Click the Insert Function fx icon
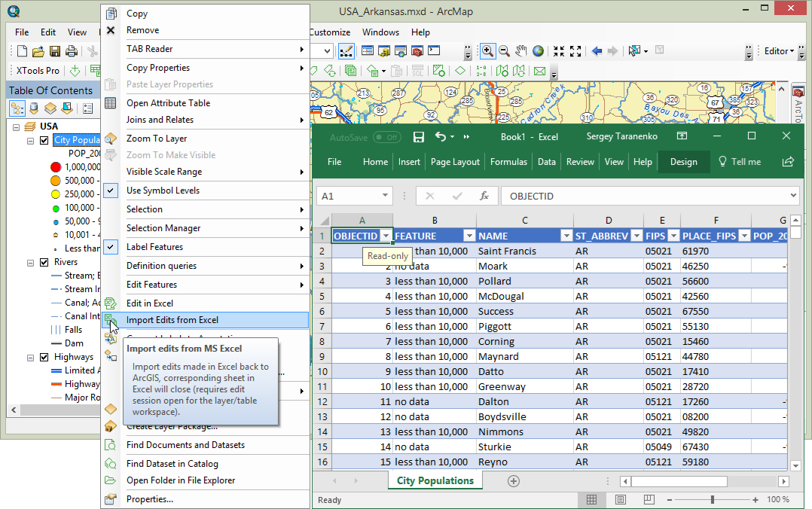The height and width of the screenshot is (509, 812). [x=484, y=196]
